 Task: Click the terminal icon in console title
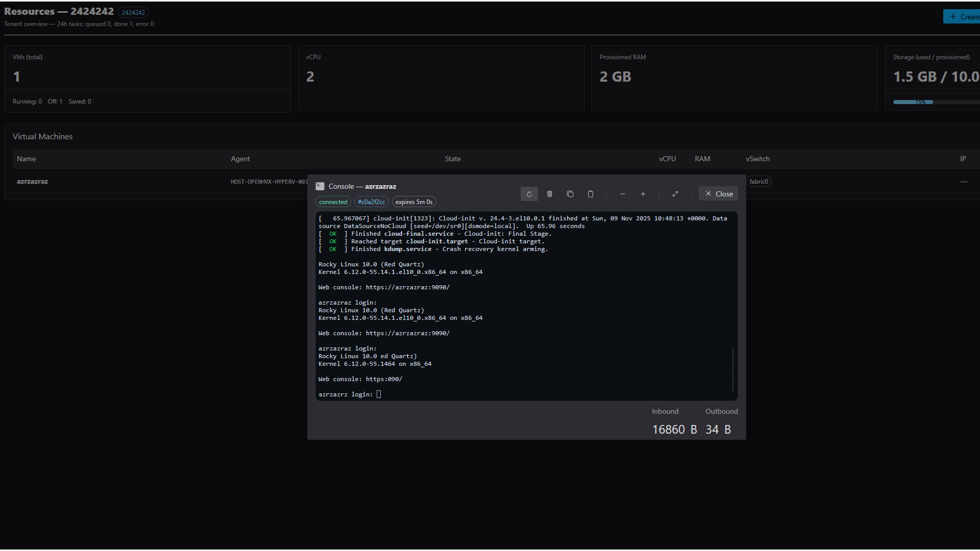(x=320, y=186)
